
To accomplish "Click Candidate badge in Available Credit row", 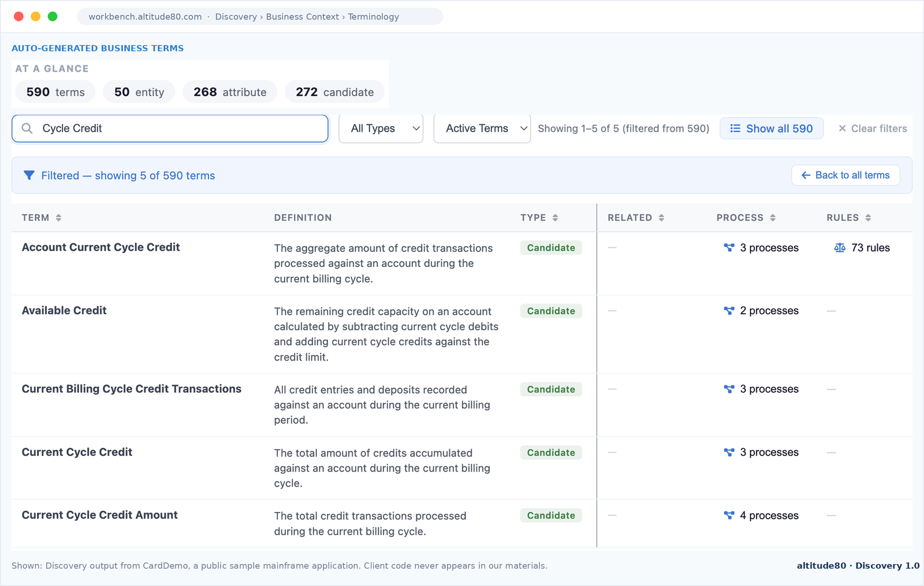I will click(x=551, y=311).
